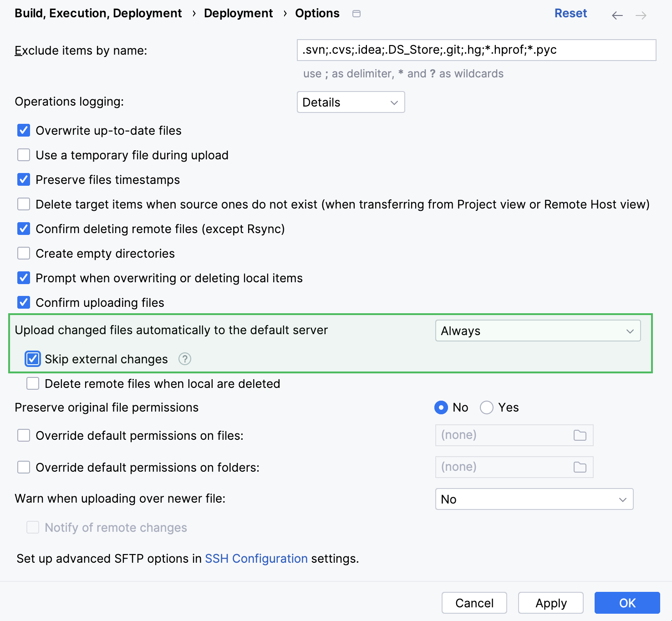Viewport: 672px width, 621px height.
Task: Navigate back using the left arrow
Action: 617,15
